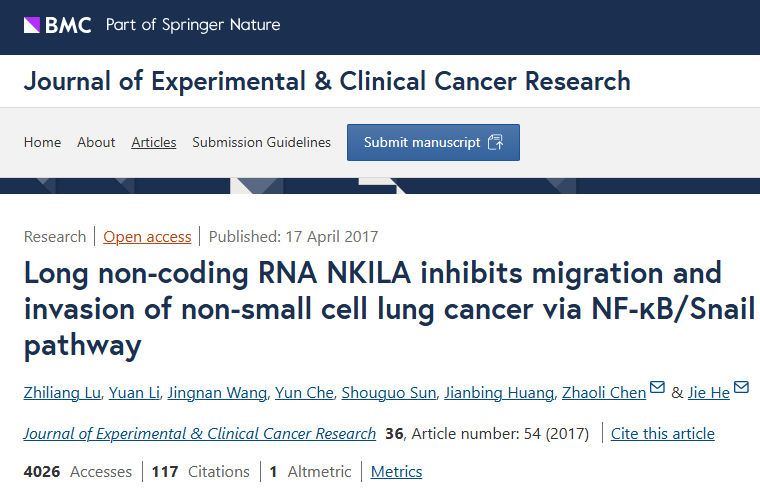The height and width of the screenshot is (504, 760).
Task: Open author Yuan Li's link
Action: tap(134, 393)
